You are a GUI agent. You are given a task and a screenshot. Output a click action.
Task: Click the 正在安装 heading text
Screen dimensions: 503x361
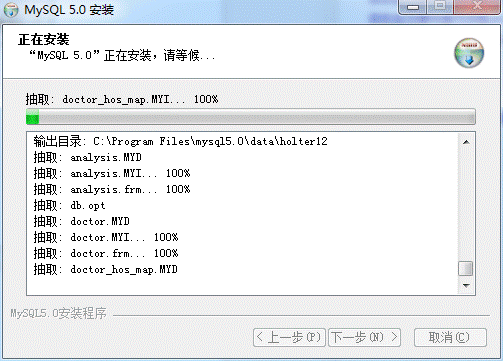pyautogui.click(x=44, y=39)
